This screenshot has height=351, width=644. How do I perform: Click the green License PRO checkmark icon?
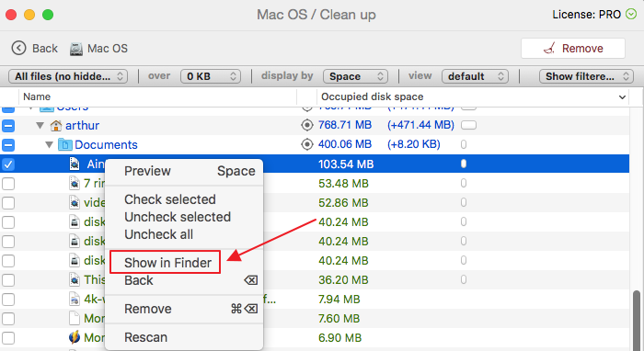pyautogui.click(x=631, y=15)
